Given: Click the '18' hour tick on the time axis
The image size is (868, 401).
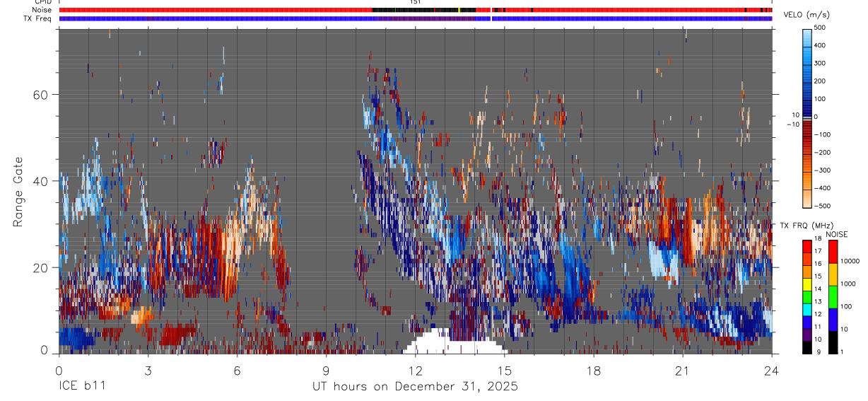Looking at the screenshot, I should tap(593, 371).
